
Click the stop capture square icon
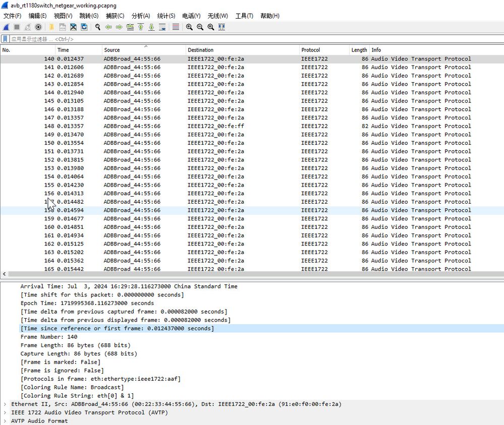[x=17, y=27]
